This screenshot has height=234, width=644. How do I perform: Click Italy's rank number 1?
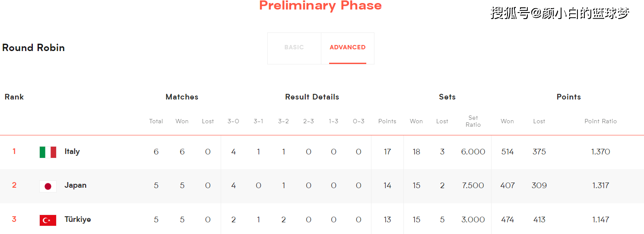[14, 151]
